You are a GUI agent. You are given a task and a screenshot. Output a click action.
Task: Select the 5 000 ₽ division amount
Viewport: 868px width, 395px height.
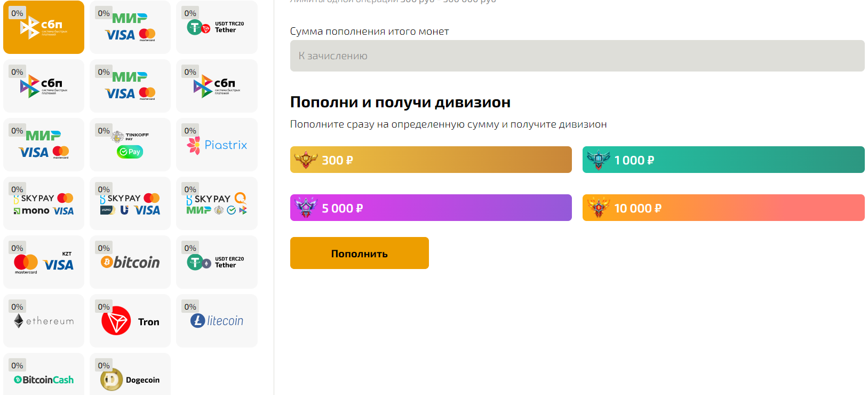[431, 208]
